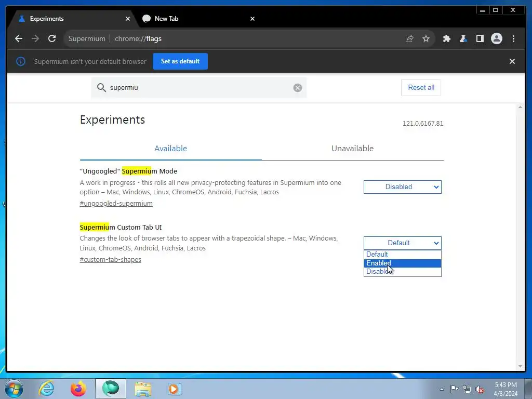Choose Default in the dropdown list
This screenshot has width=532, height=399.
(x=403, y=255)
